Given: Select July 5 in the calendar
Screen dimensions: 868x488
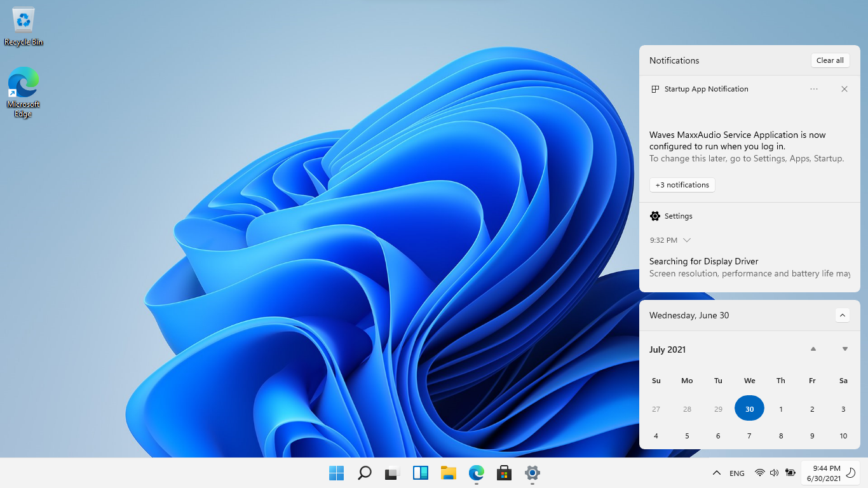Looking at the screenshot, I should pos(687,436).
